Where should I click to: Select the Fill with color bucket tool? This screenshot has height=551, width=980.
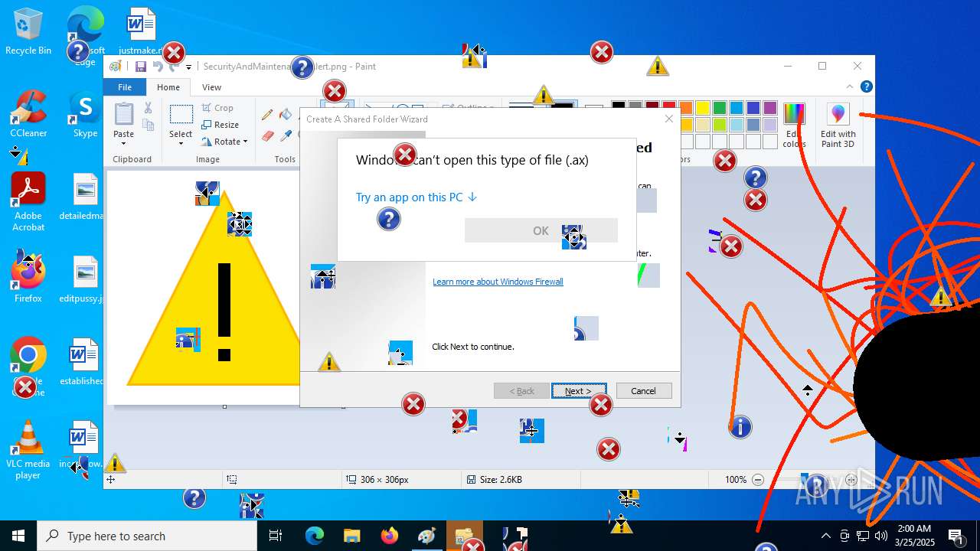[x=286, y=115]
